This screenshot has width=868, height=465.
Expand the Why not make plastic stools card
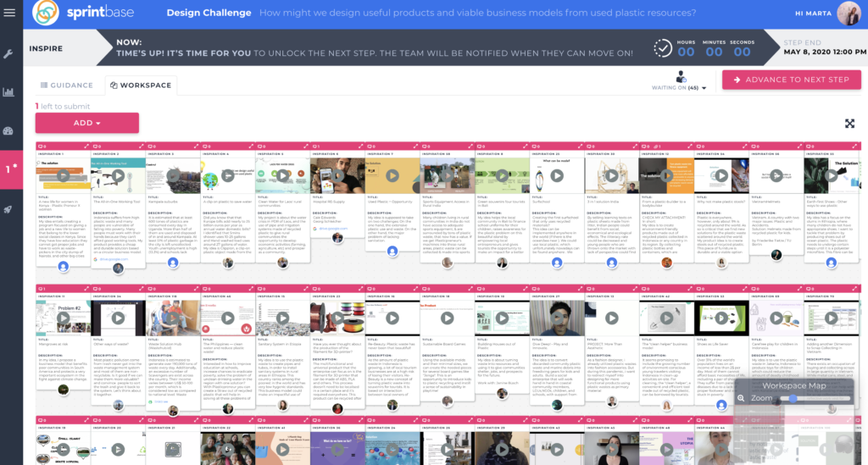pos(744,146)
